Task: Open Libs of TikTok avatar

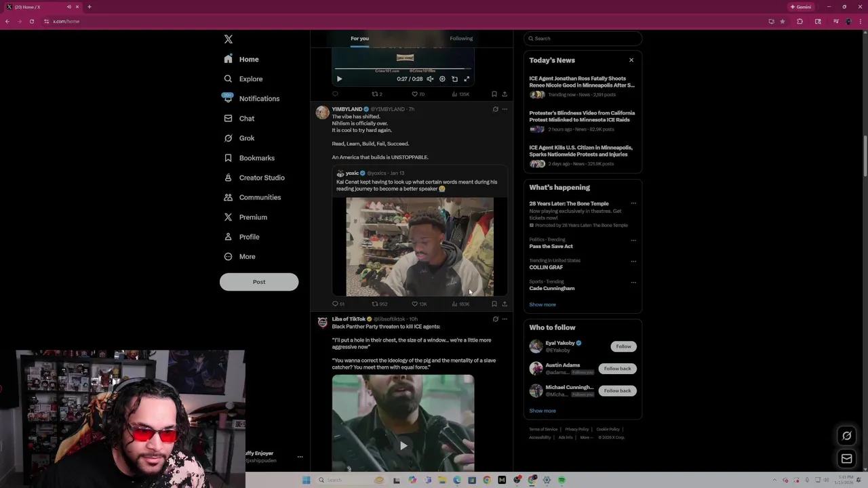Action: click(x=322, y=323)
